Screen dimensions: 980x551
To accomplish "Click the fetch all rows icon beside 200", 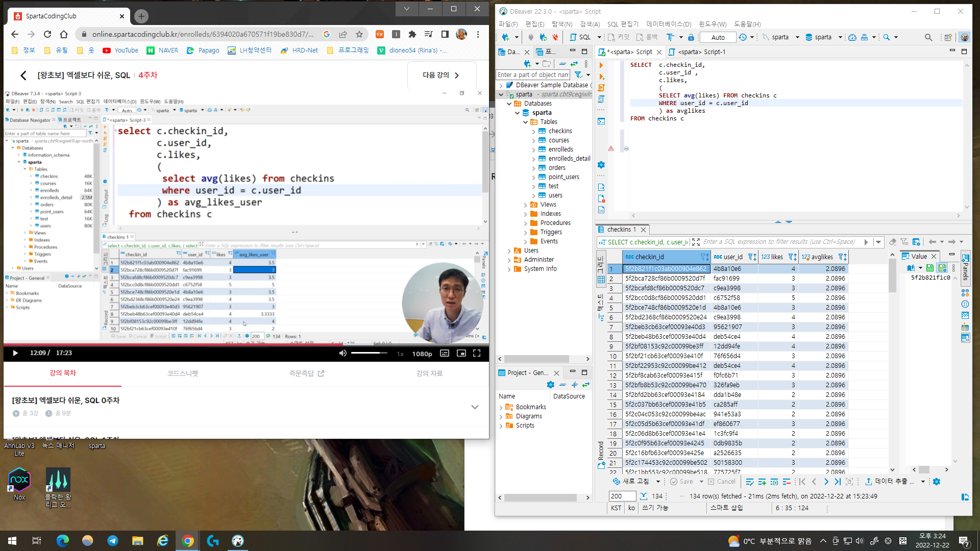I will point(643,496).
